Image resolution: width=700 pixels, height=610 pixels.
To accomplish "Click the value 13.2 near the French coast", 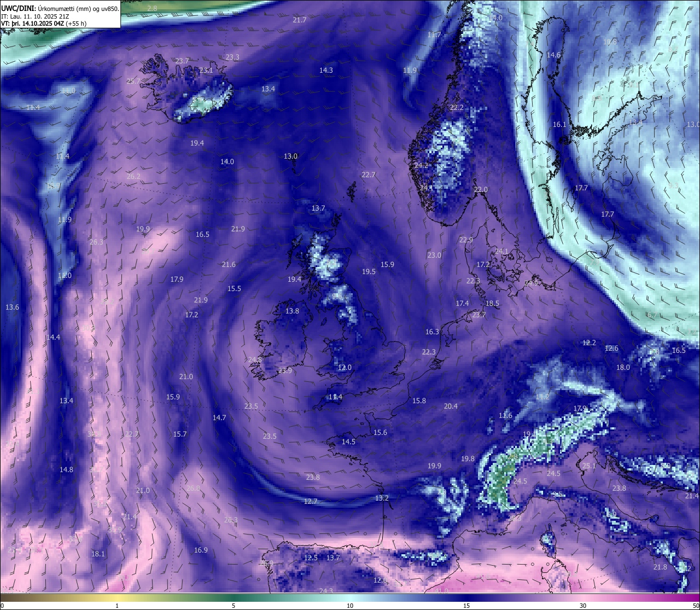I will 382,498.
